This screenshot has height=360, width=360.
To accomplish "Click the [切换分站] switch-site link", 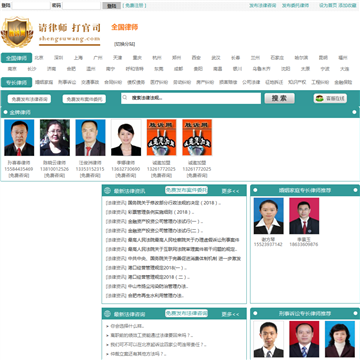I will point(124,44).
